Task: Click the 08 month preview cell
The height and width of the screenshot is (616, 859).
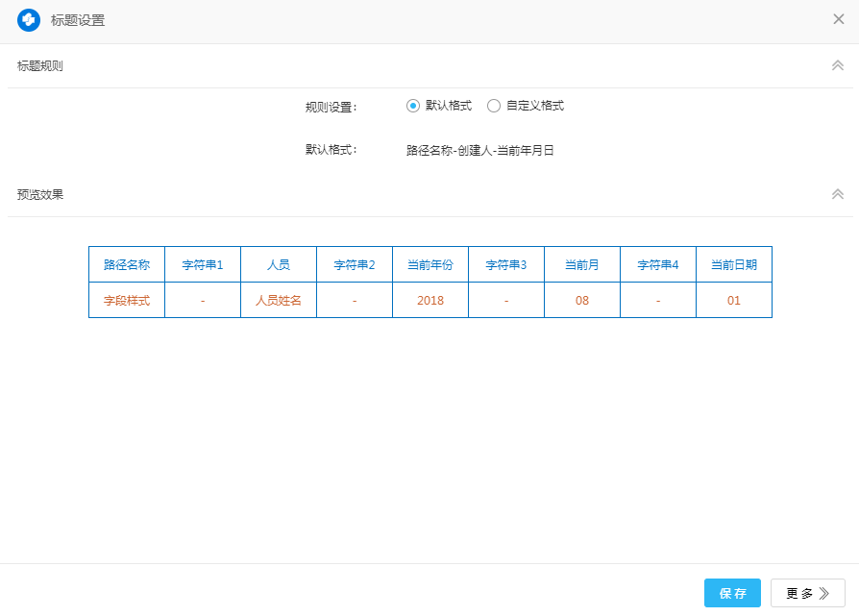Action: (582, 301)
